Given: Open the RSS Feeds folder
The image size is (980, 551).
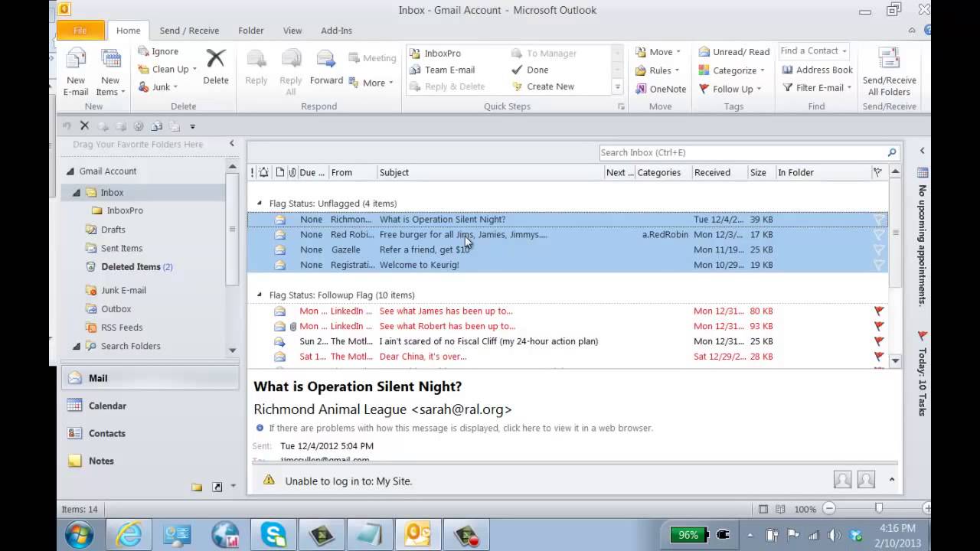Looking at the screenshot, I should [121, 328].
